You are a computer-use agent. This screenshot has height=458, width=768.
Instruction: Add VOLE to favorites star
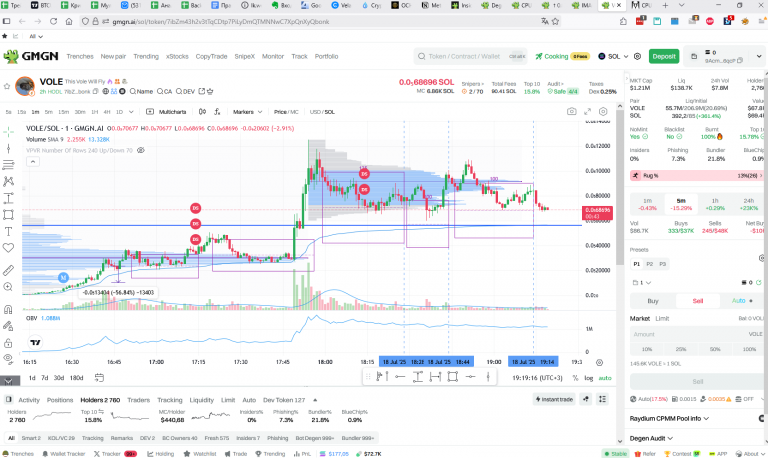pos(6,86)
